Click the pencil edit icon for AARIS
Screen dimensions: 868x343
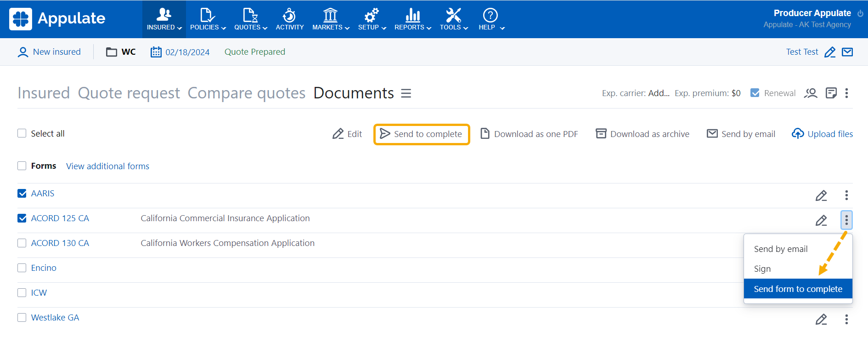coord(821,195)
